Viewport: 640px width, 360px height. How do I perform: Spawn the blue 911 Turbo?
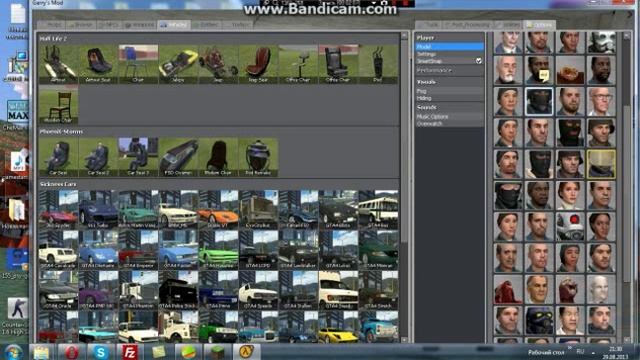pyautogui.click(x=98, y=209)
